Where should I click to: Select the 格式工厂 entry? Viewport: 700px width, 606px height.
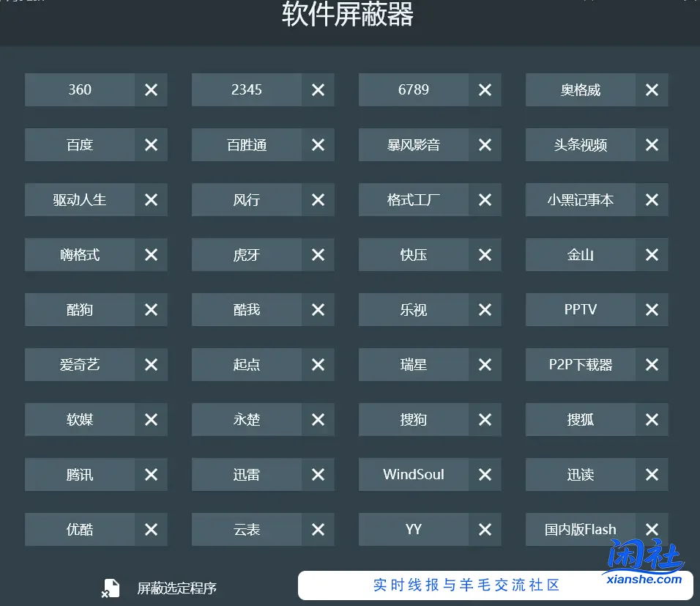[x=413, y=199]
